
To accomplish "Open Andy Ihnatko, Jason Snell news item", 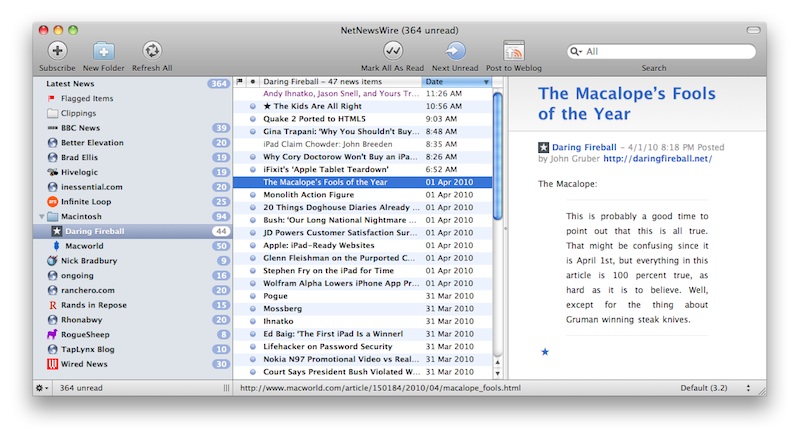I will [363, 94].
